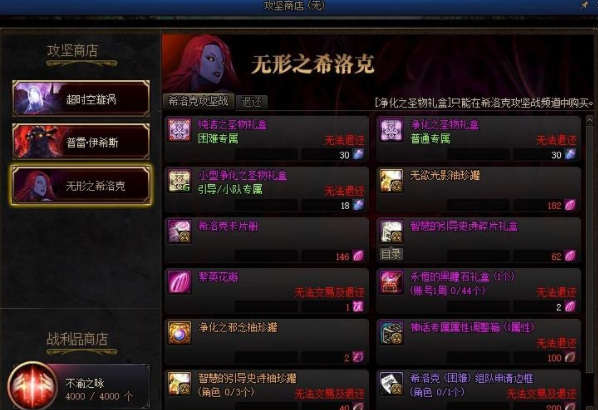Click the 希洛克(困难)组队申请边框 icon
Viewport: 598px width, 410px height.
392,383
